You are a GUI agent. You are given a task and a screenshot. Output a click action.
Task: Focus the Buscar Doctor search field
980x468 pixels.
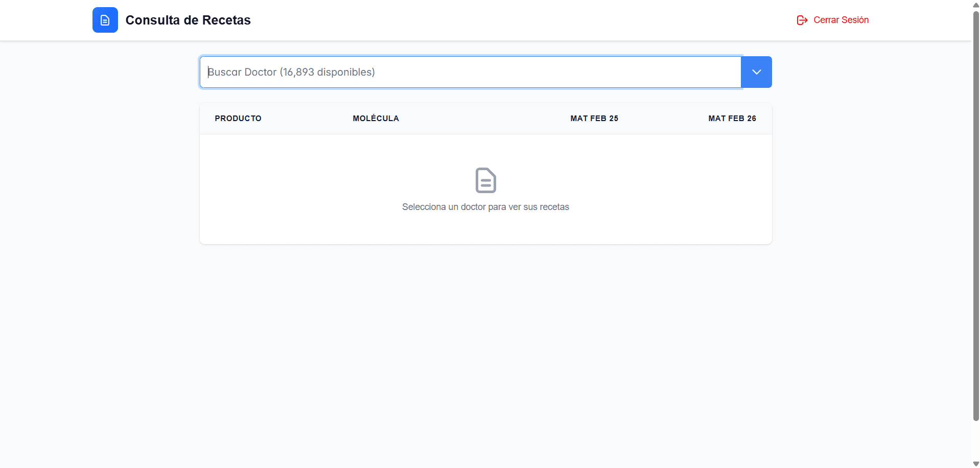point(470,72)
